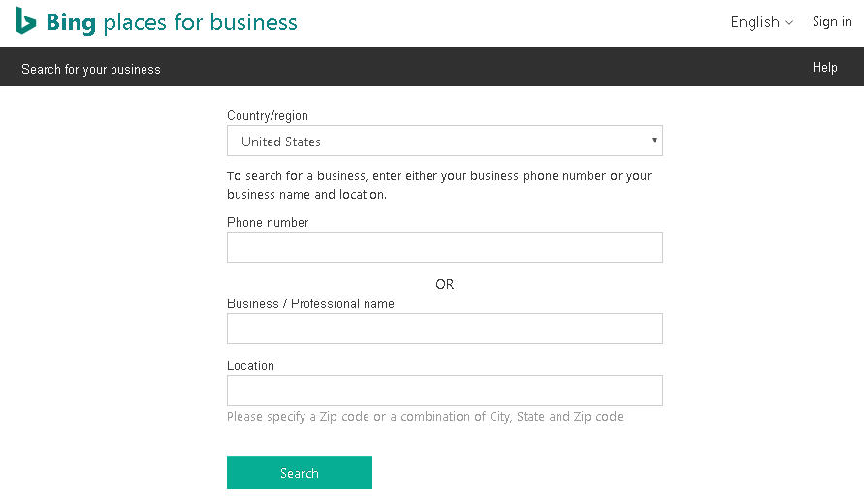Click the Zip code hint text

(x=425, y=417)
